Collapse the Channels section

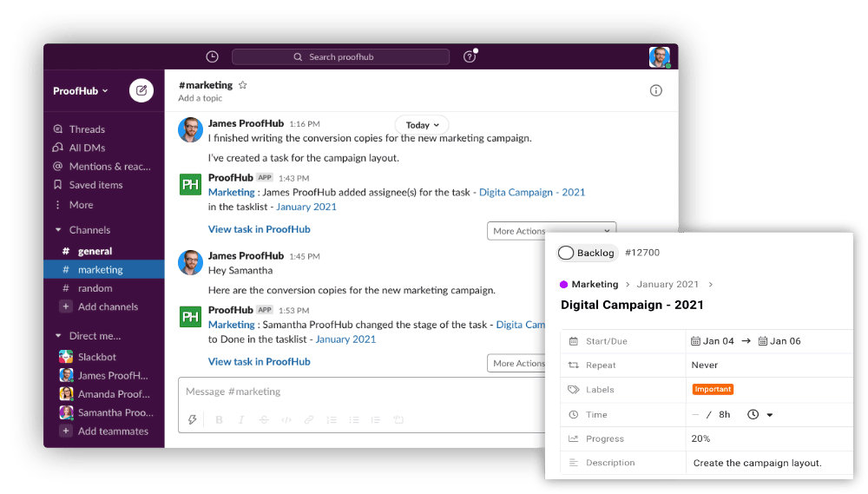click(59, 230)
